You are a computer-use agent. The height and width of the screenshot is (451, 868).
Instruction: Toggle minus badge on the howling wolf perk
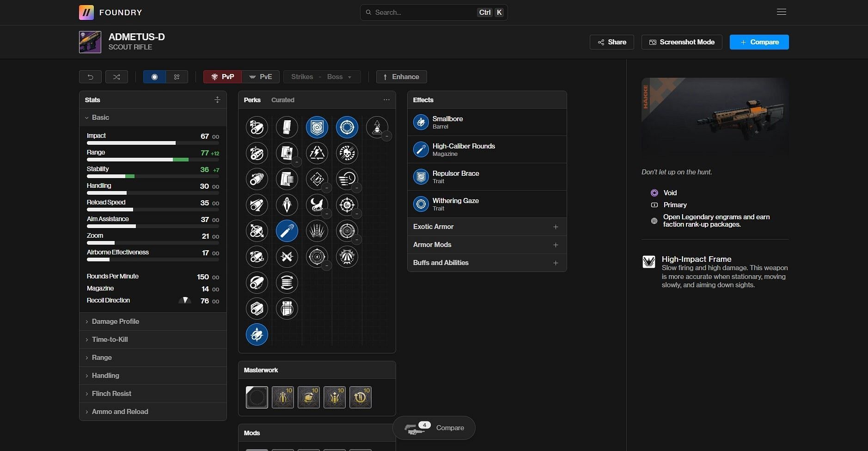326,214
